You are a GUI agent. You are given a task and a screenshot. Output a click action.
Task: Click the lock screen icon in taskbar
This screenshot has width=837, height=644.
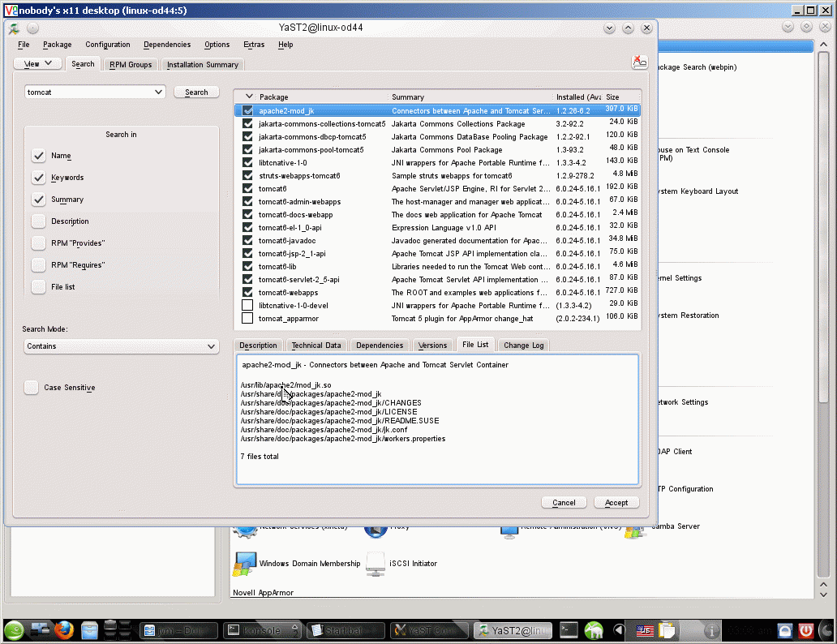click(x=785, y=631)
